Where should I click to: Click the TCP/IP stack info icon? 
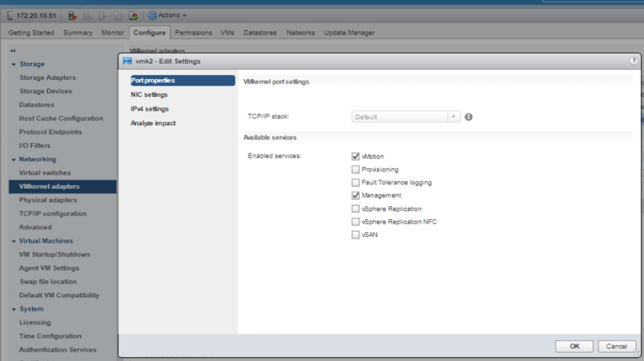[468, 117]
